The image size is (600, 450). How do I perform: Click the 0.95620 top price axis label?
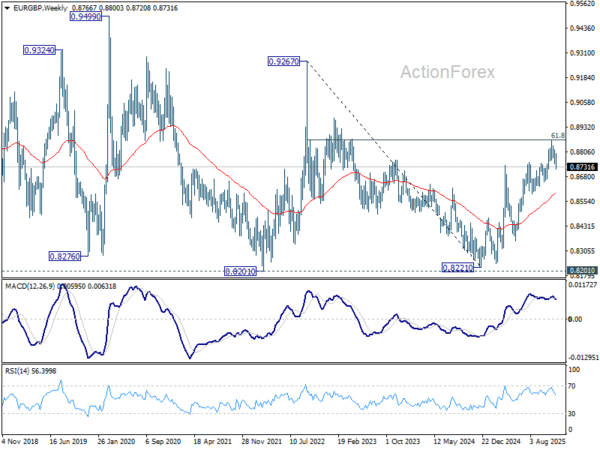tap(583, 3)
